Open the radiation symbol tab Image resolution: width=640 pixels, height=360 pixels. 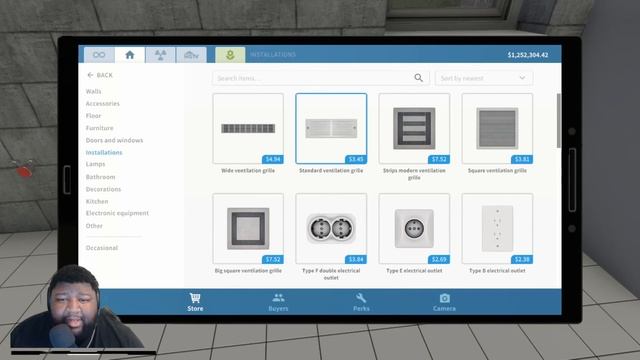click(x=160, y=55)
